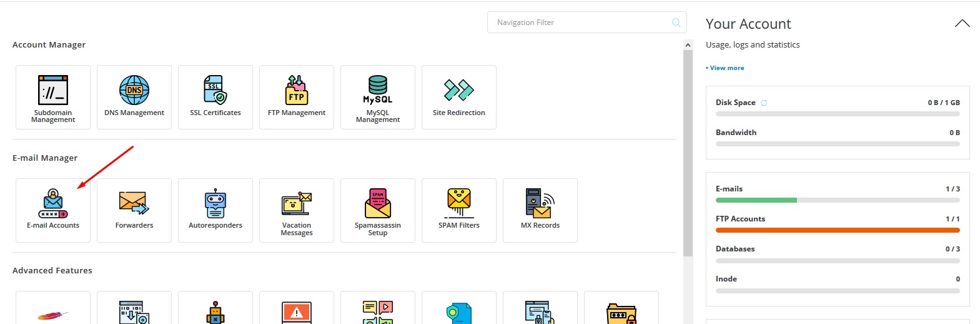Click the binary download disk icon in Advanced Features

click(134, 312)
